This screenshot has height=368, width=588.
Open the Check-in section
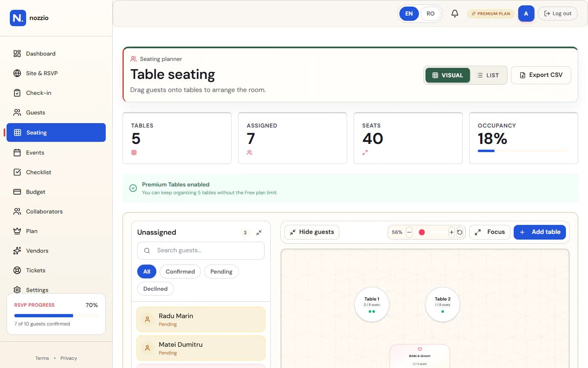[56, 93]
